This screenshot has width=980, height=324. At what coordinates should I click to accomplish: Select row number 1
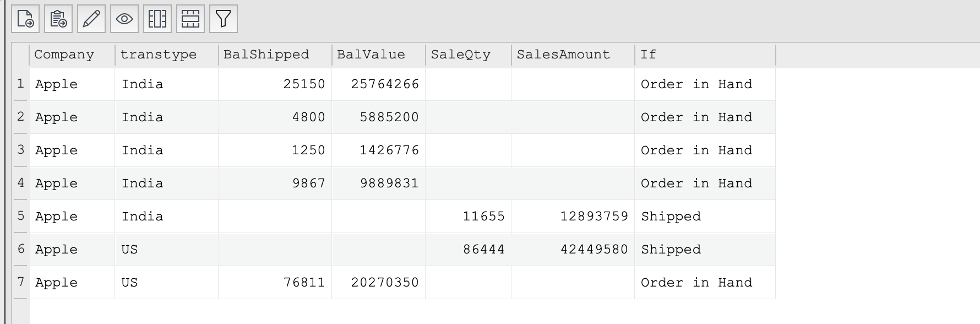[x=20, y=84]
